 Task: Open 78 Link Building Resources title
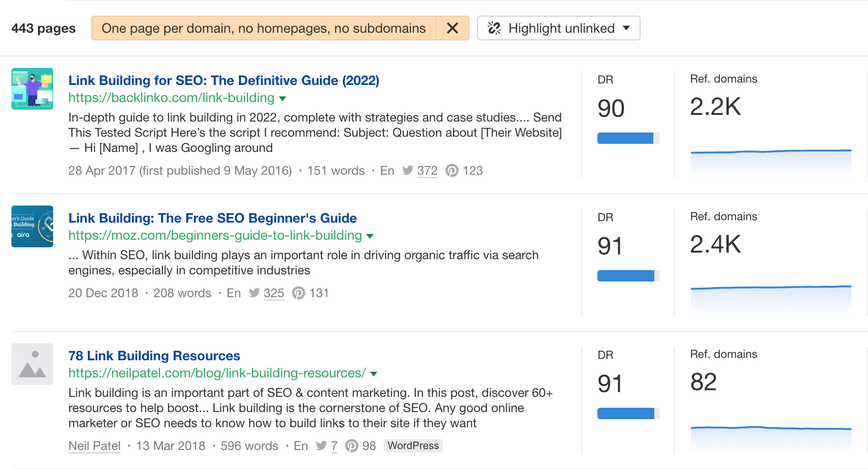(154, 356)
